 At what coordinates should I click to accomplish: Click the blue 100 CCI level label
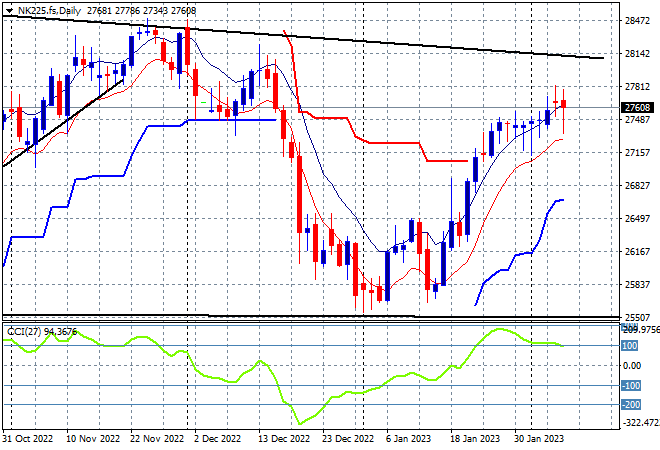tap(629, 346)
